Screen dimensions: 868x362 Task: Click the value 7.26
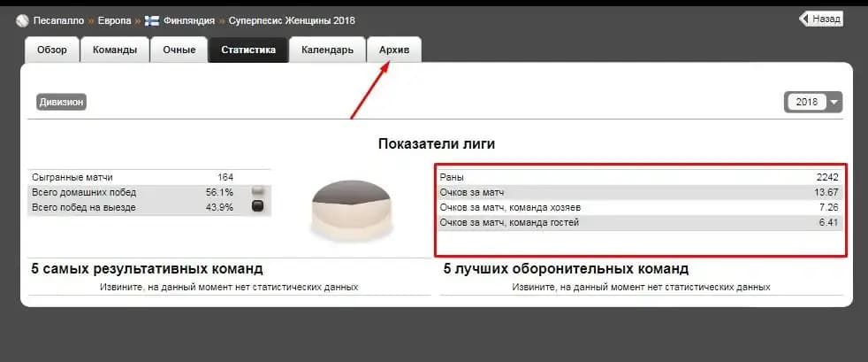(x=830, y=207)
